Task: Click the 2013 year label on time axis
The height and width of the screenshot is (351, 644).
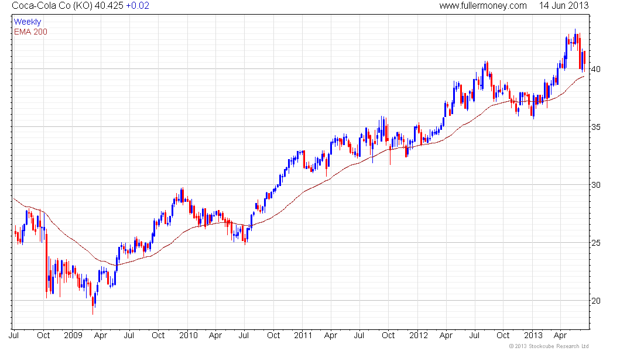Action: [x=533, y=335]
